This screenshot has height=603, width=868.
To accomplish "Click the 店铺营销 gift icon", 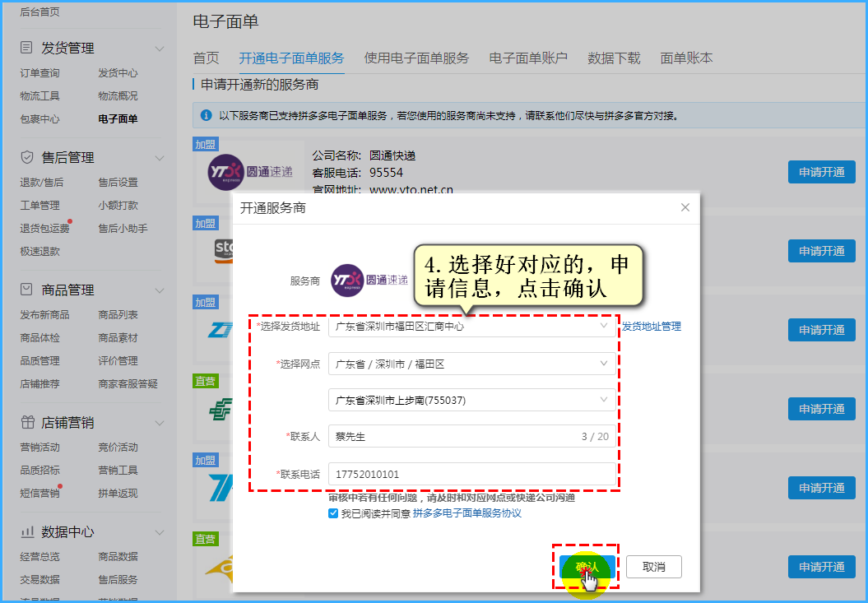I will tap(27, 422).
